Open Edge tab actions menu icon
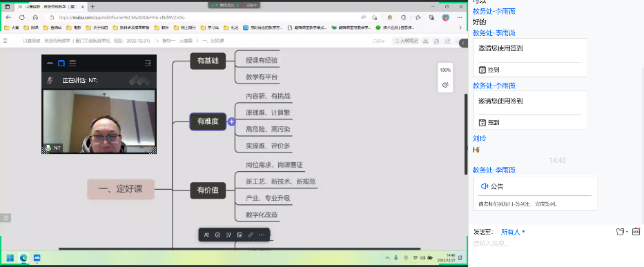 (8, 7)
